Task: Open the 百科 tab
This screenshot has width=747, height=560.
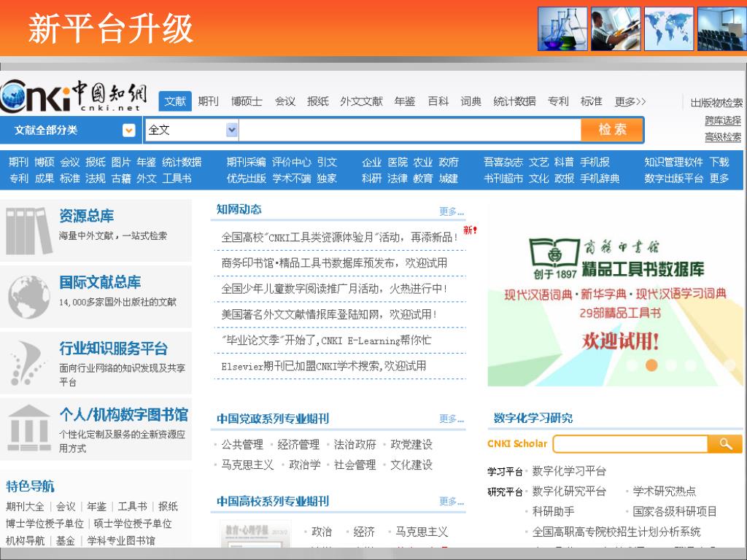Action: (438, 101)
